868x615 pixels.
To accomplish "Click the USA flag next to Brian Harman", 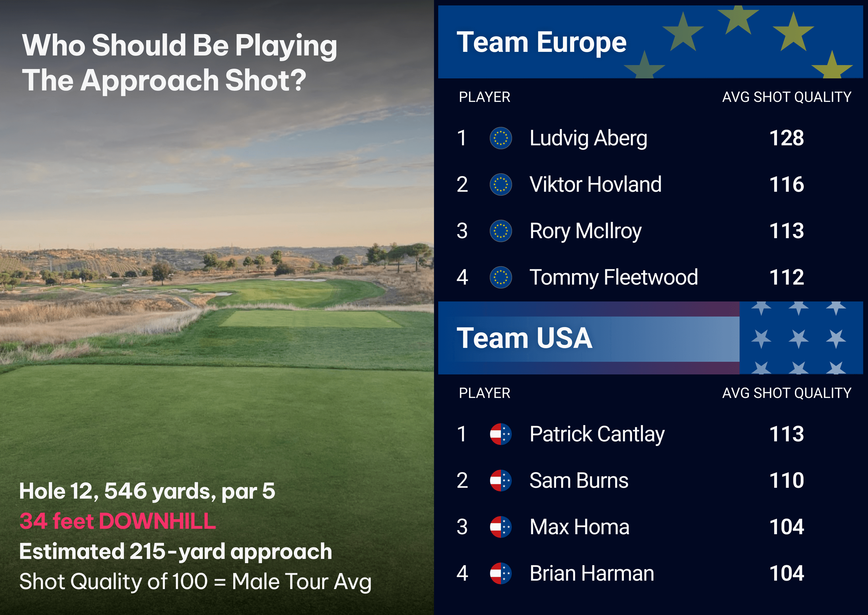I will coord(500,573).
